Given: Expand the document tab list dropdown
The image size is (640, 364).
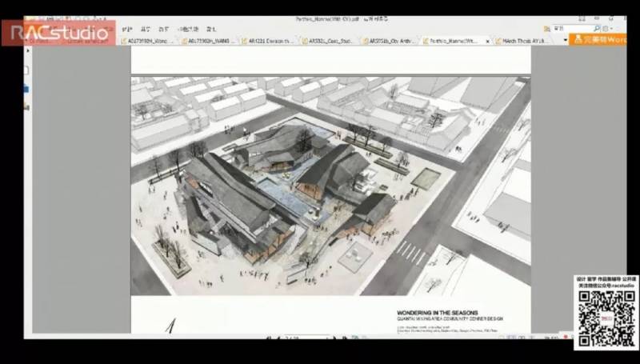Looking at the screenshot, I should pyautogui.click(x=565, y=39).
